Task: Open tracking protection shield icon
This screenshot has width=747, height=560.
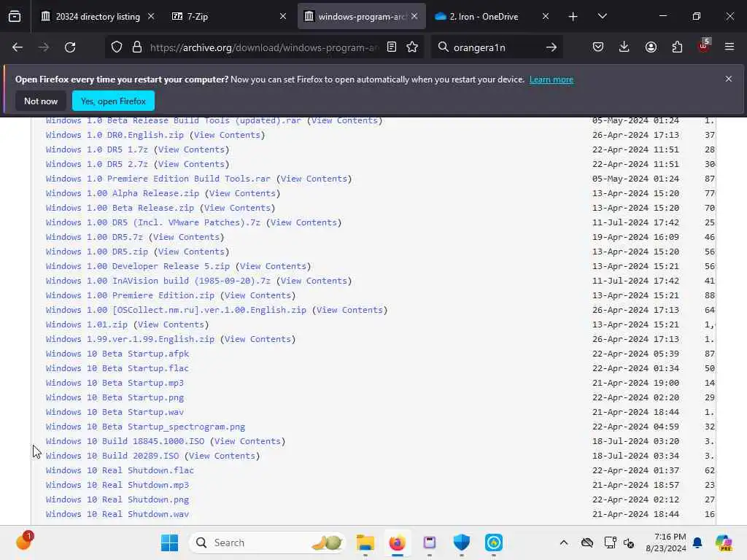Action: tap(117, 47)
